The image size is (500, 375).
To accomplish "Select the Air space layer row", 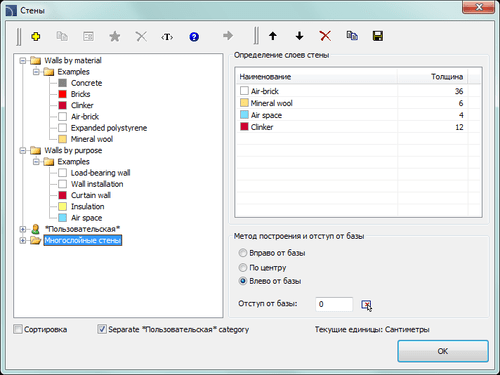I will click(358, 115).
